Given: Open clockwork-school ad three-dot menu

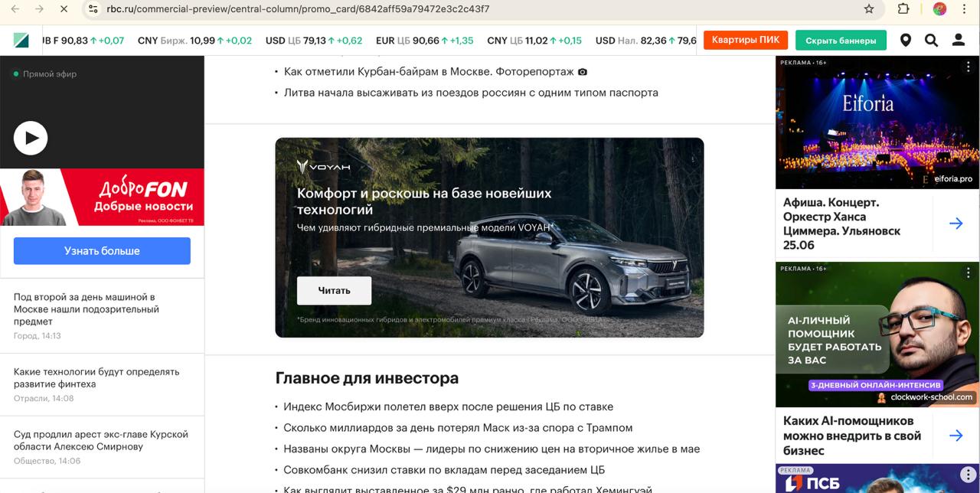Looking at the screenshot, I should [968, 273].
